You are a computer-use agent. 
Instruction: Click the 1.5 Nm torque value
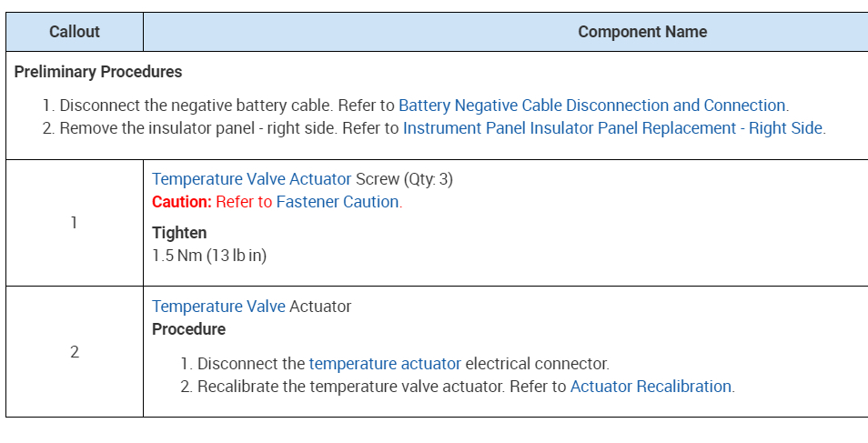tap(209, 256)
